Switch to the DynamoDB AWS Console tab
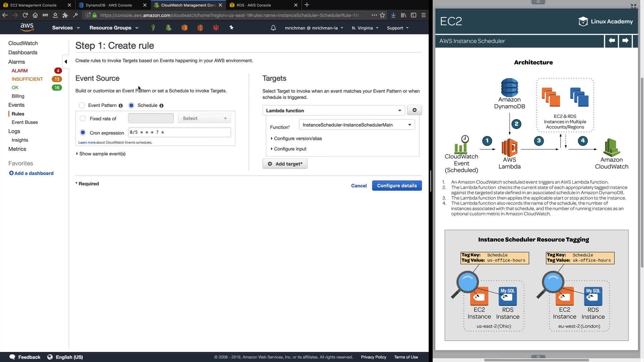 pos(109,5)
